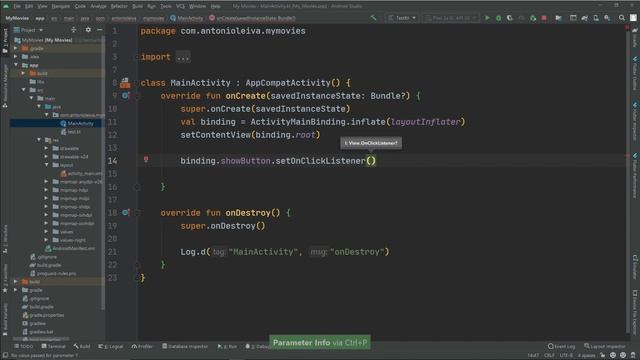640x360 pixels.
Task: Click the red Stop button
Action: (x=544, y=18)
